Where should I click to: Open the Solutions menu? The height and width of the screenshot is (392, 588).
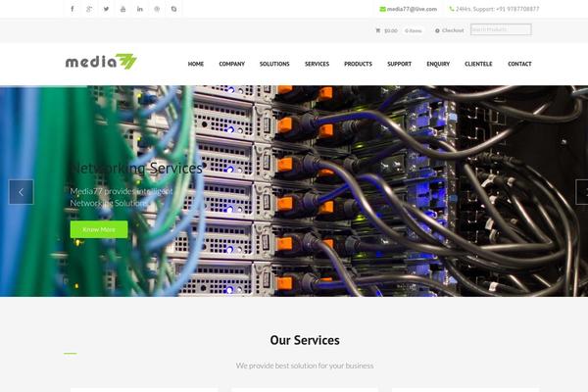[x=274, y=64]
